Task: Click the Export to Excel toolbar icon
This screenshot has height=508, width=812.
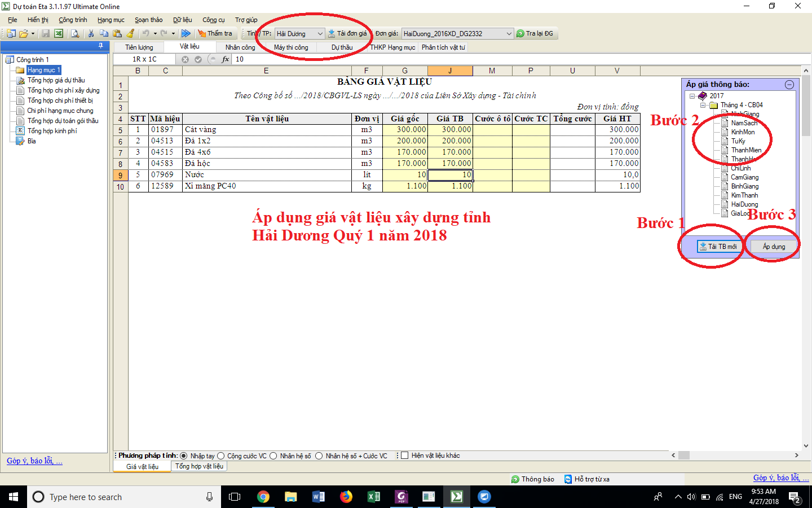Action: pos(58,34)
